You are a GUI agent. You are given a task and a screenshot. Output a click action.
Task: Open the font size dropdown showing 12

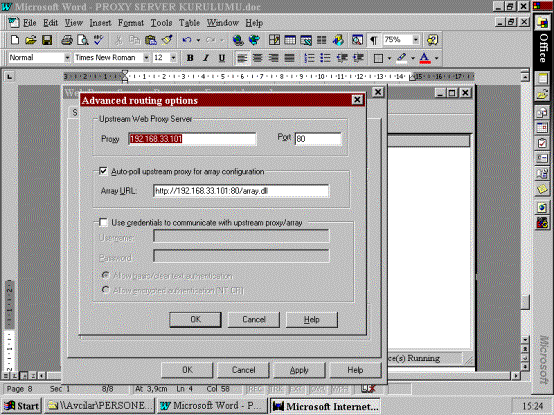173,58
